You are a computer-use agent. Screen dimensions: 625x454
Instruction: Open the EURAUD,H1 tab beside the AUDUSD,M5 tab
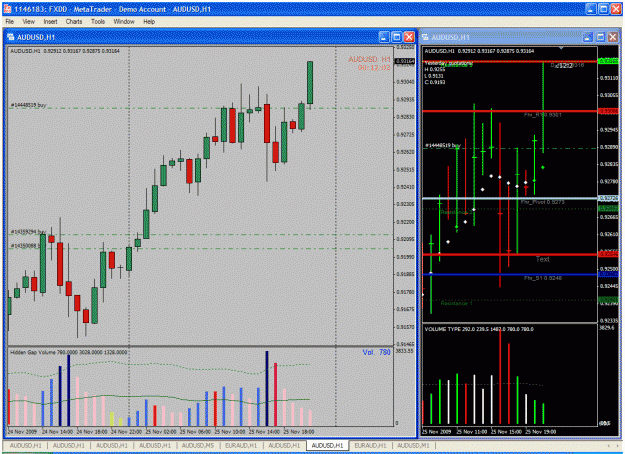point(241,445)
